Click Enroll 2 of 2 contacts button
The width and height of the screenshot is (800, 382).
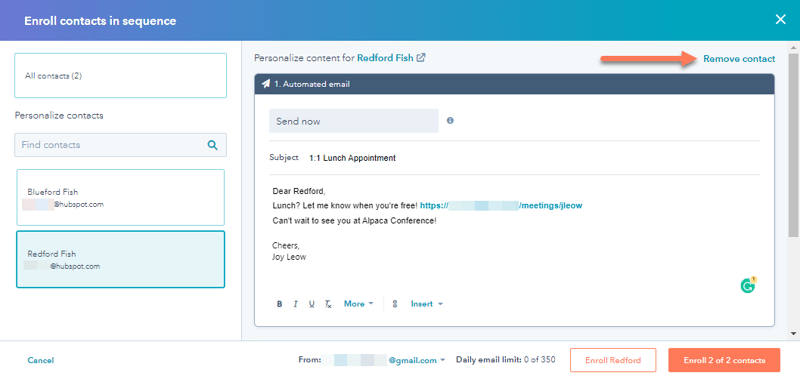[724, 360]
